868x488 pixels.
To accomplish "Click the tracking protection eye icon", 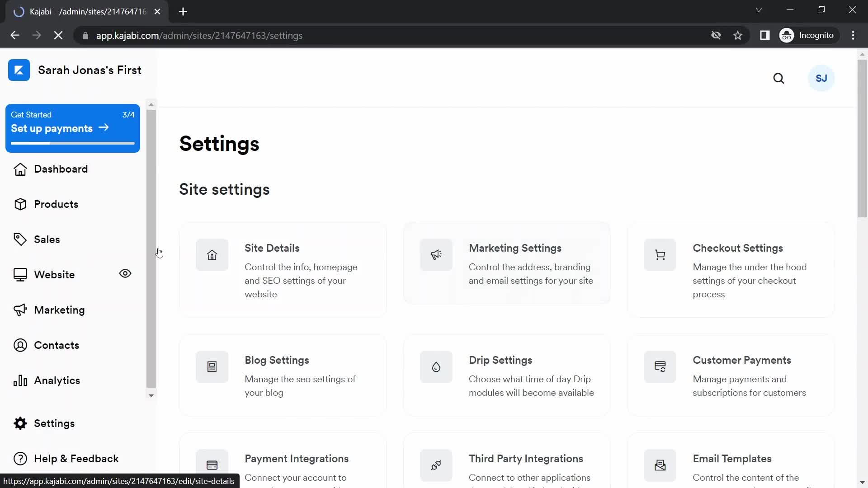I will [x=716, y=35].
